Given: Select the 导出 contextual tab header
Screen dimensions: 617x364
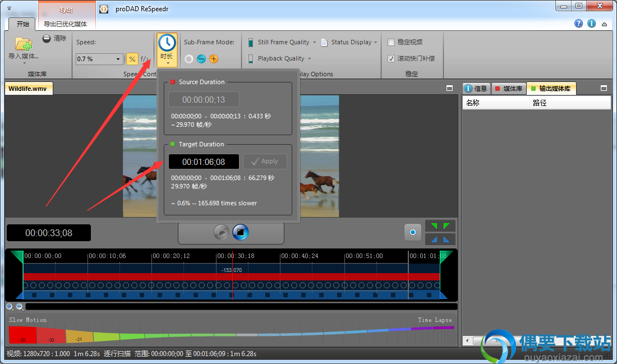Looking at the screenshot, I should pyautogui.click(x=67, y=10).
